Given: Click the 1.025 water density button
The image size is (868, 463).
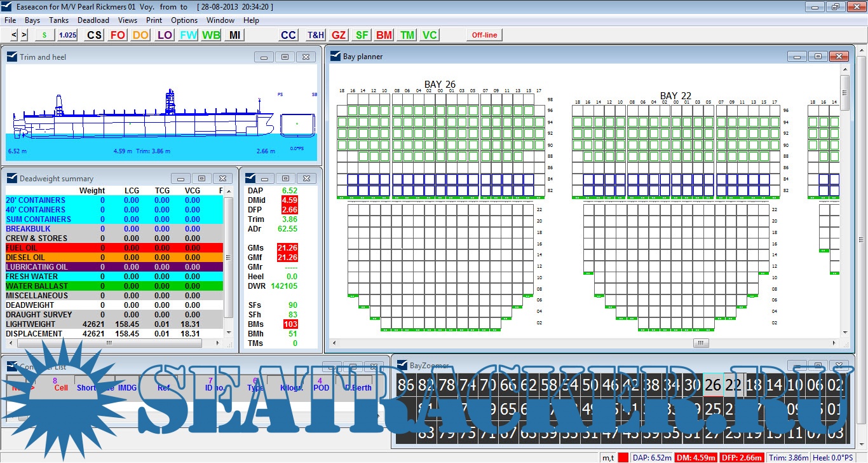Looking at the screenshot, I should [67, 35].
